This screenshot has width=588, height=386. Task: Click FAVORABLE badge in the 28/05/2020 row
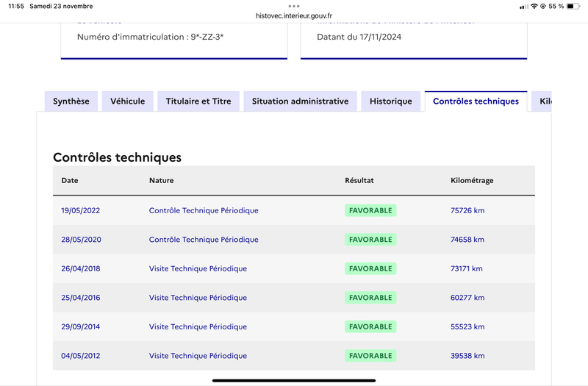[x=370, y=240]
